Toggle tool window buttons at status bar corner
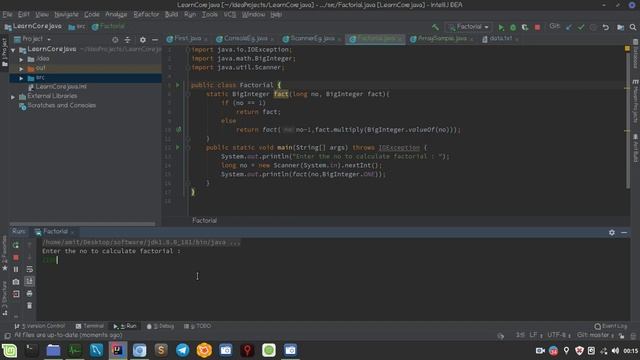The height and width of the screenshot is (360, 640). coord(7,336)
